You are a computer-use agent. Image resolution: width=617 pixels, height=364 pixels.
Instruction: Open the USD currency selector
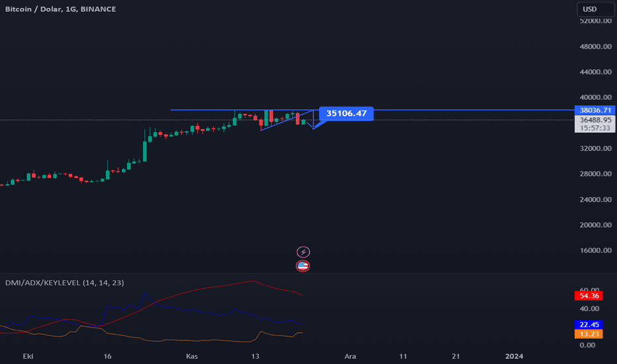(595, 9)
